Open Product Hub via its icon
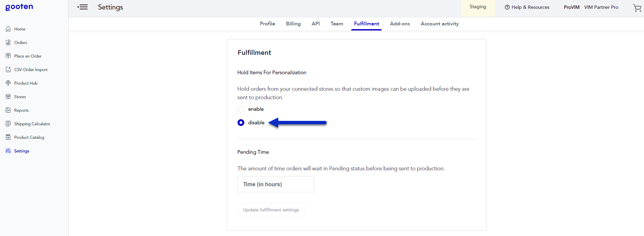 tap(8, 83)
